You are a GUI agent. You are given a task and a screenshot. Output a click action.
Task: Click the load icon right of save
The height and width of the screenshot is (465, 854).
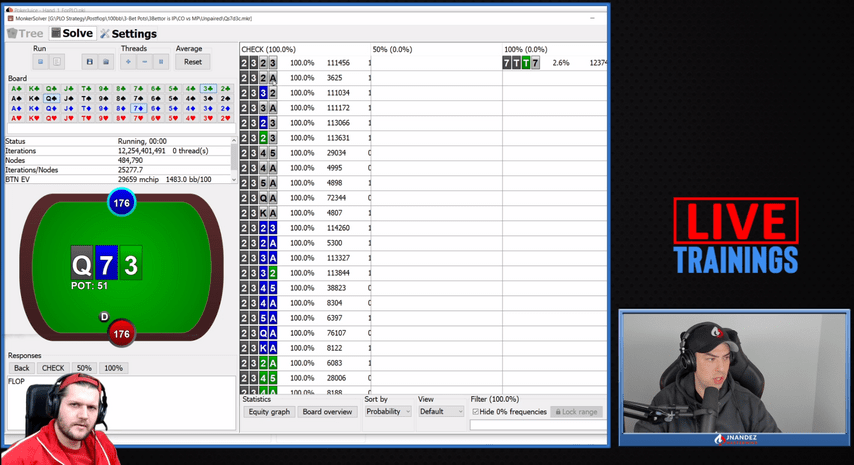tap(106, 62)
